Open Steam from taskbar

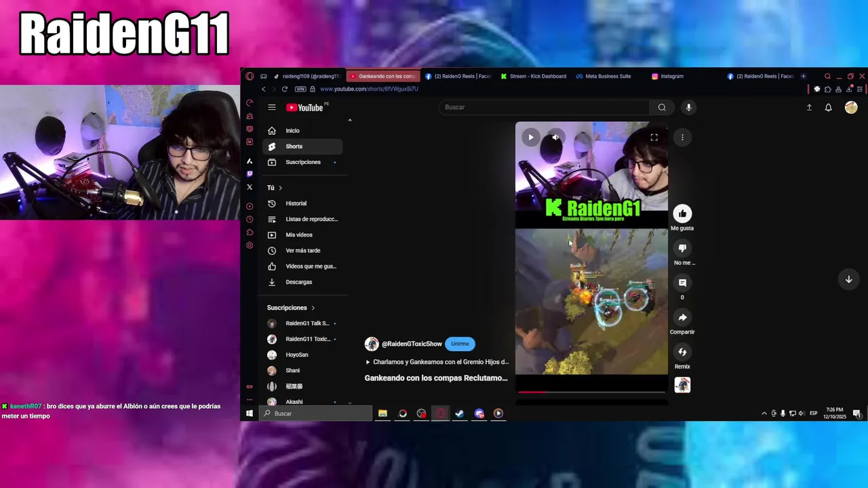coord(460,413)
